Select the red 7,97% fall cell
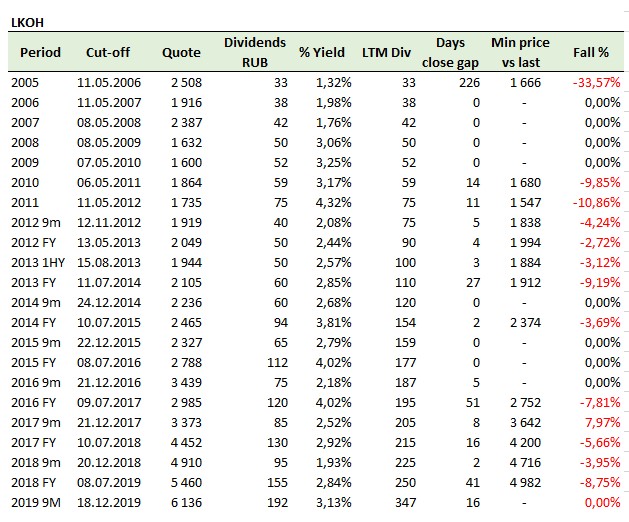629x522 pixels. 603,423
